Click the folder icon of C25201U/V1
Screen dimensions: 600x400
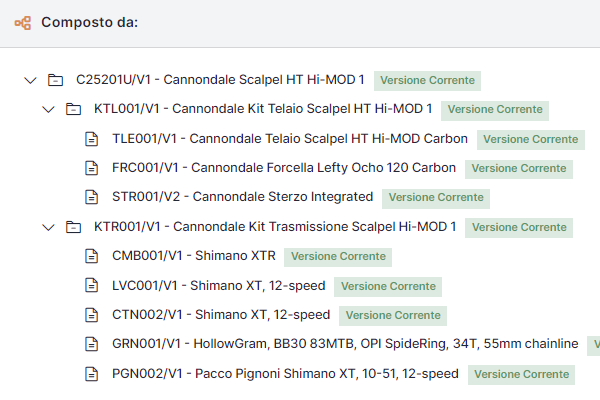pyautogui.click(x=55, y=80)
